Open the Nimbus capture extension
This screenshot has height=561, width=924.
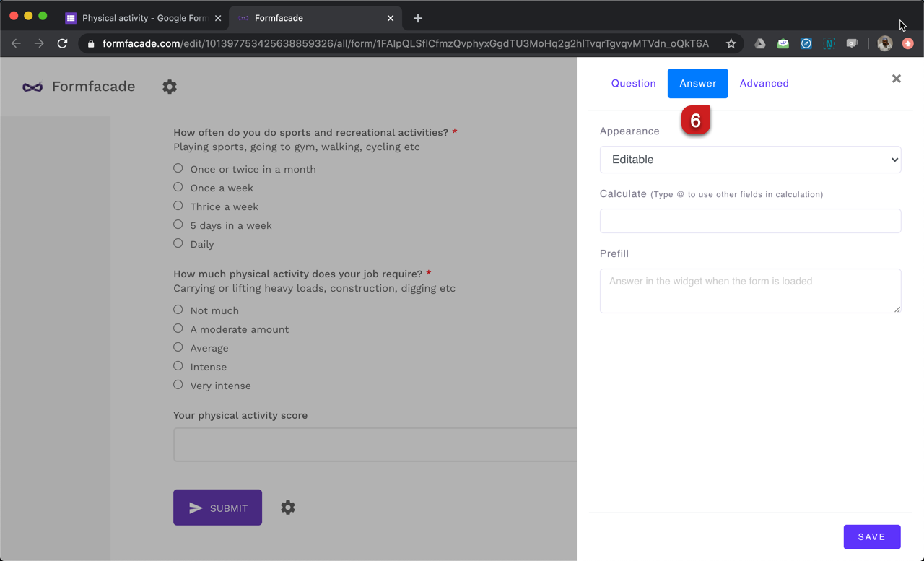pyautogui.click(x=829, y=43)
